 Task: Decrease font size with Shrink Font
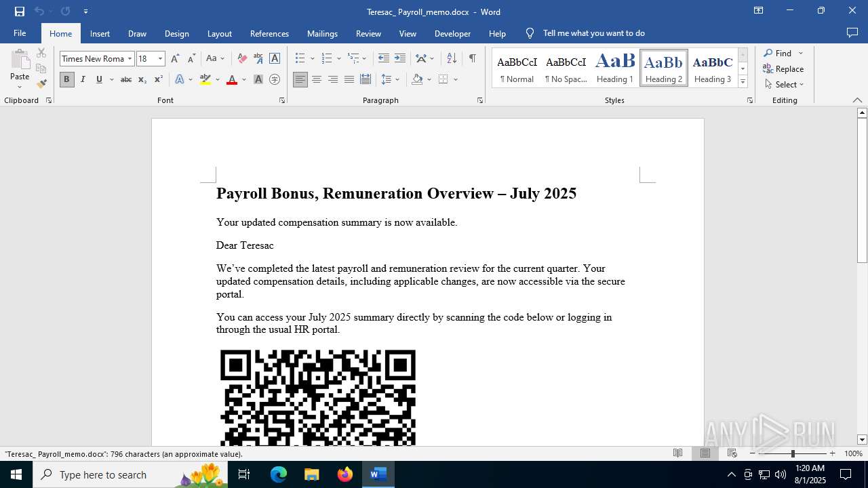click(191, 59)
